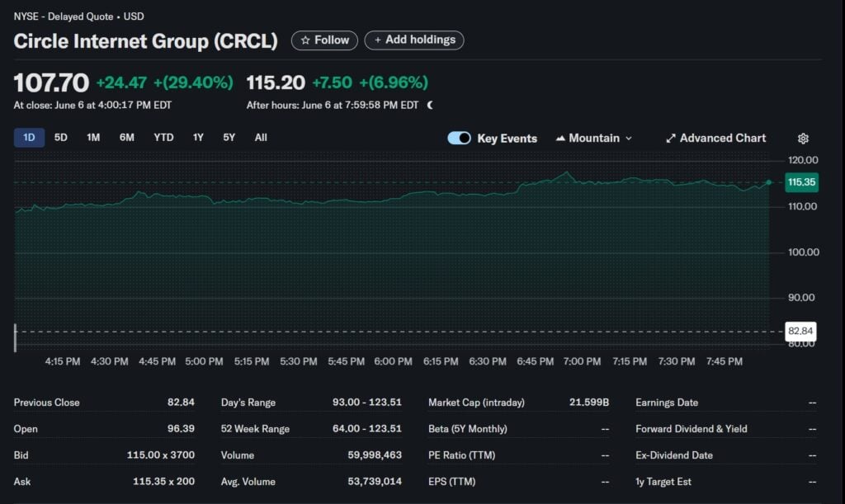This screenshot has width=845, height=504.
Task: Click the Ex-Dividend Date label
Action: (x=674, y=455)
